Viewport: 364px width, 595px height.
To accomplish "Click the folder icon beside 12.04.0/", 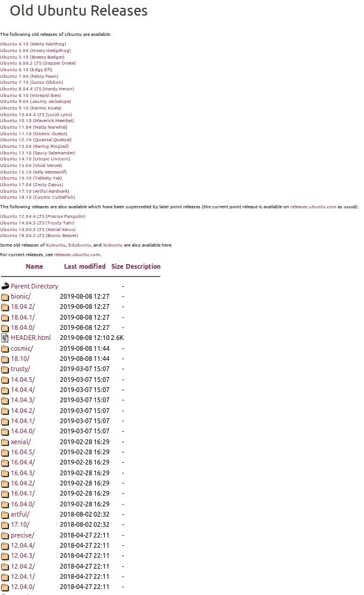I will tap(5, 587).
